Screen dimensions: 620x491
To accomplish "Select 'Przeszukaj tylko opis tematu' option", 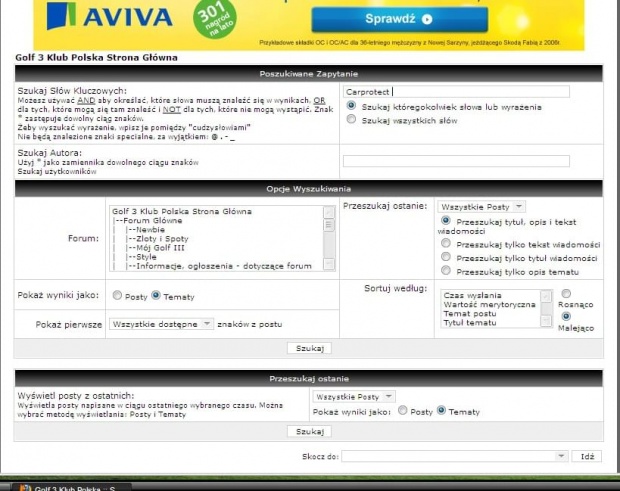I will pos(446,271).
